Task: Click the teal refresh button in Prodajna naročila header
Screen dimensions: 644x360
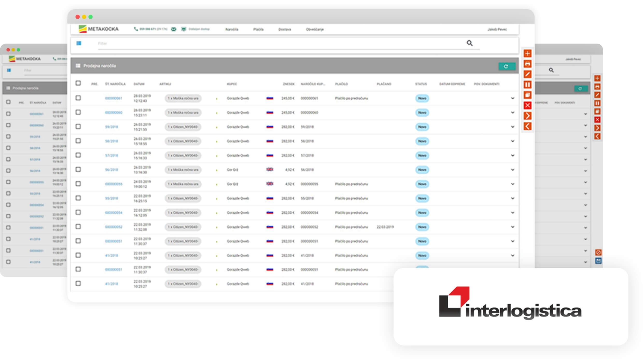Action: [x=507, y=66]
